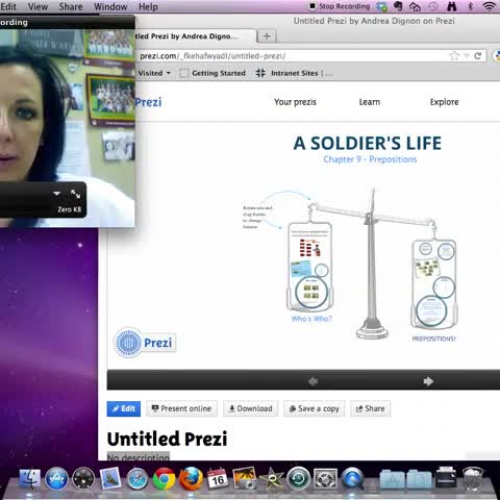Open QuickTime Player from the dock
Viewport: 500px width, 500px height.
[352, 479]
